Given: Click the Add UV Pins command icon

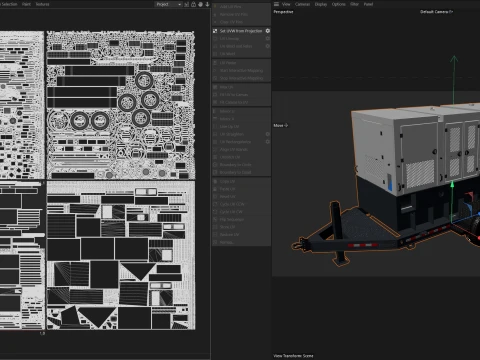Looking at the screenshot, I should tap(215, 7).
